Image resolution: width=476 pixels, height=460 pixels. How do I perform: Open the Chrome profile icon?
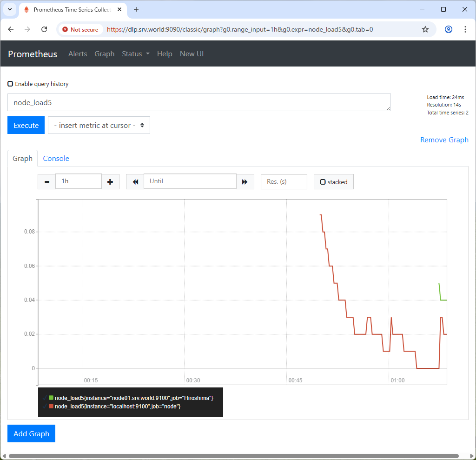click(x=448, y=29)
